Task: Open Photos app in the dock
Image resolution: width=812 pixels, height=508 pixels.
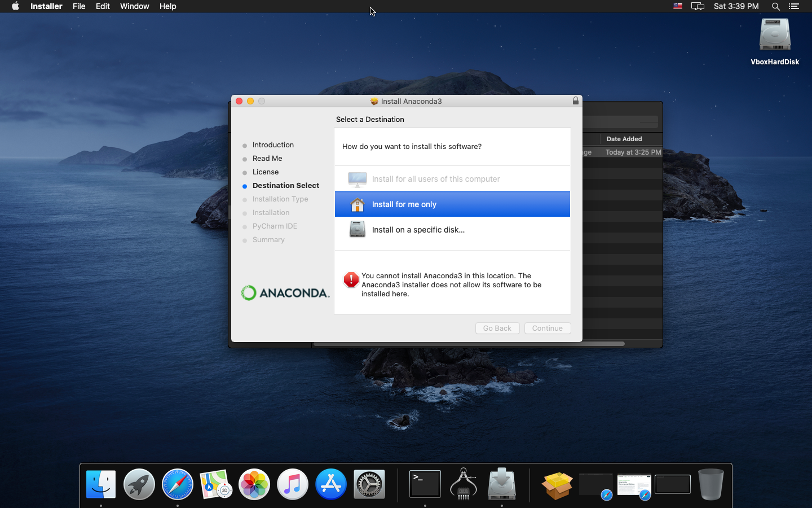Action: [254, 484]
